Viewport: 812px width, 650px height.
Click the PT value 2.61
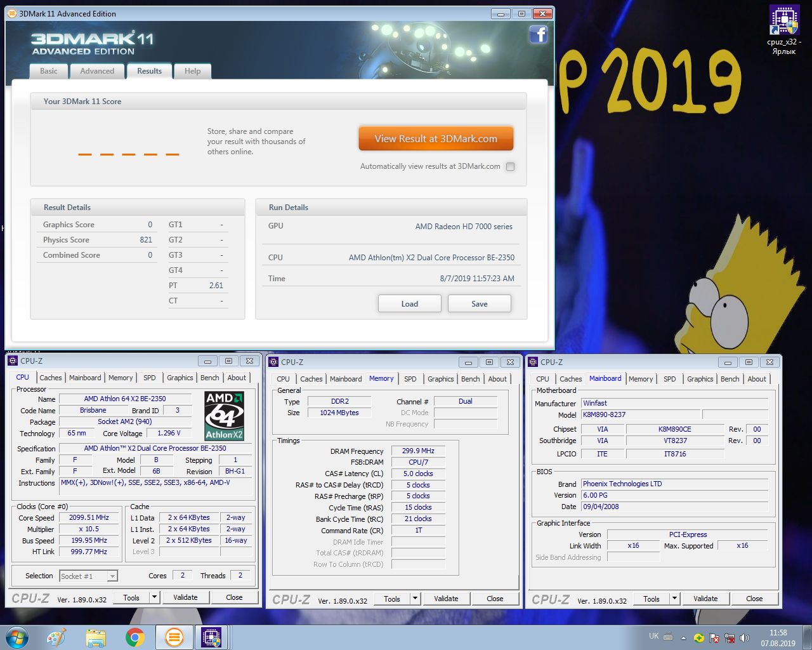click(x=216, y=286)
